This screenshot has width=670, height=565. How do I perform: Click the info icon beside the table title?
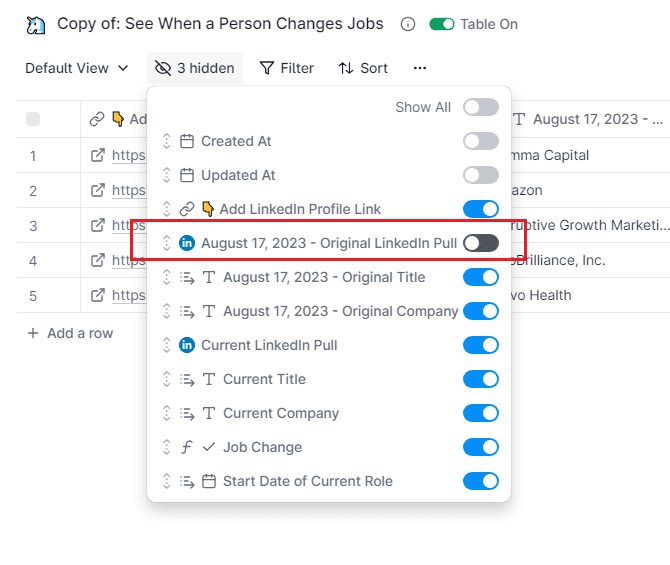(407, 24)
